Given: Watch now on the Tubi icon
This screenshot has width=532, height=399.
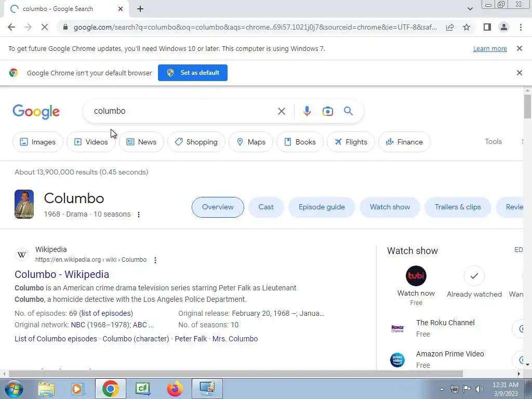Looking at the screenshot, I should [416, 276].
